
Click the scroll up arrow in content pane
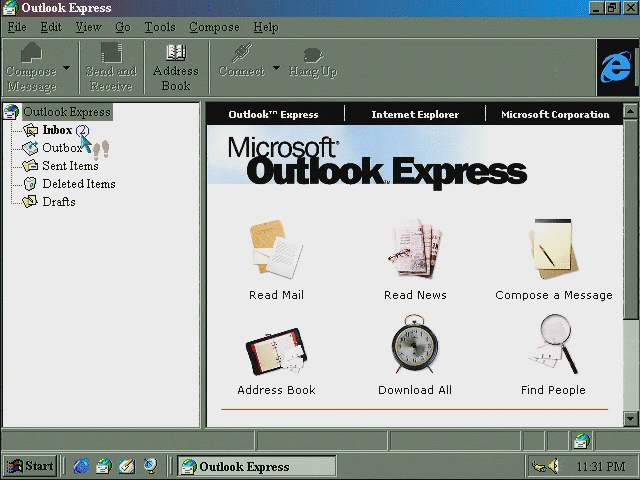coord(631,111)
